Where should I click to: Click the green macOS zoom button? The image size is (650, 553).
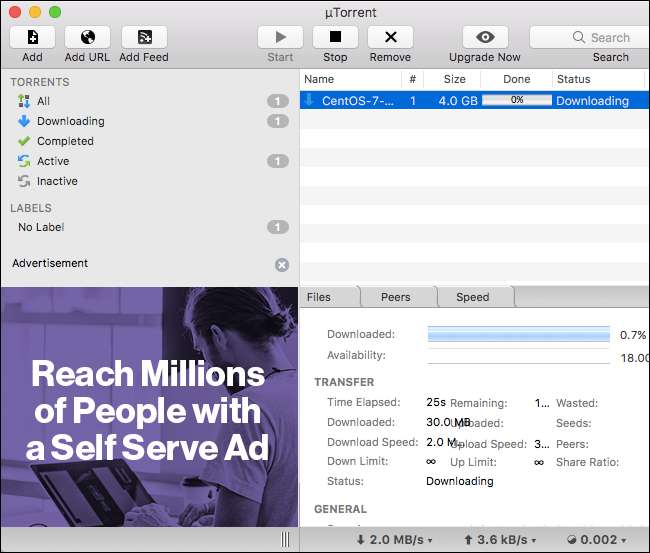click(x=55, y=12)
